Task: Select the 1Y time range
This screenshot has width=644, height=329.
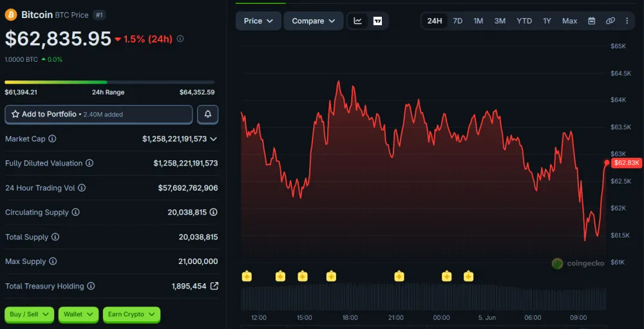Action: coord(547,21)
